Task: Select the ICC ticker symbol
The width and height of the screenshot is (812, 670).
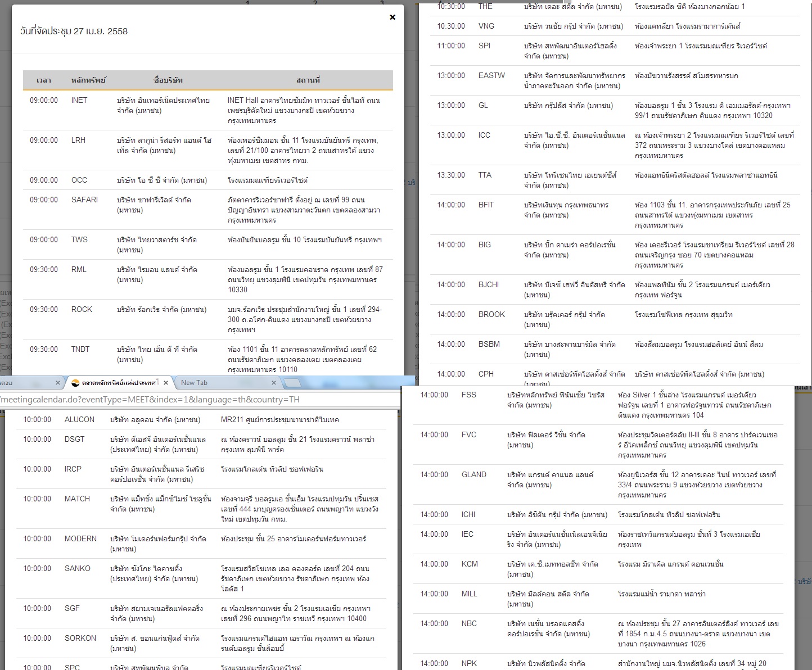Action: [x=484, y=135]
